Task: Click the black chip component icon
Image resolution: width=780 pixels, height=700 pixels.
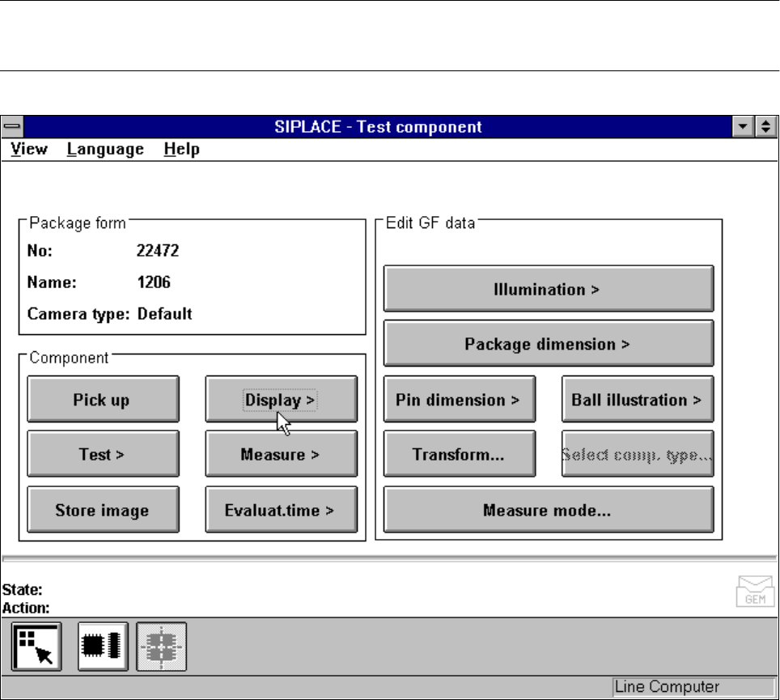Action: [103, 647]
